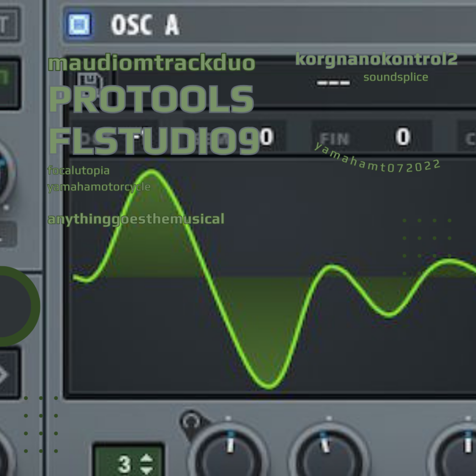The height and width of the screenshot is (476, 476).
Task: Click the OSC A header label
Action: pyautogui.click(x=145, y=25)
